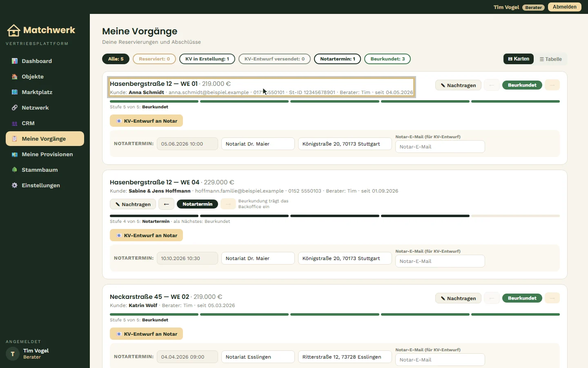This screenshot has height=368, width=588.
Task: Open Marktplatz via its sidebar icon
Action: [15, 92]
